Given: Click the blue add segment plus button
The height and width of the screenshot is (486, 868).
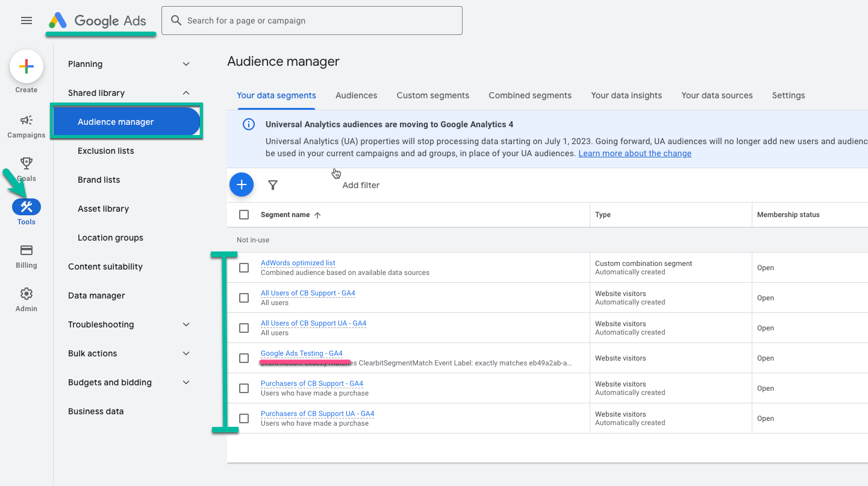Looking at the screenshot, I should point(242,185).
